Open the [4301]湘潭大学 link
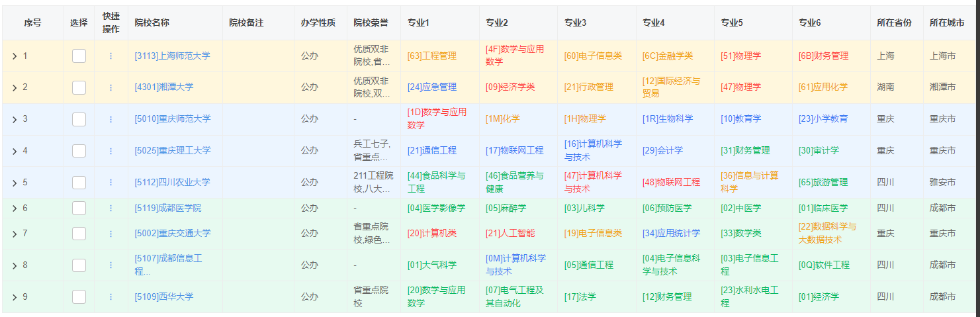Viewport: 980px width, 317px height. [x=164, y=87]
